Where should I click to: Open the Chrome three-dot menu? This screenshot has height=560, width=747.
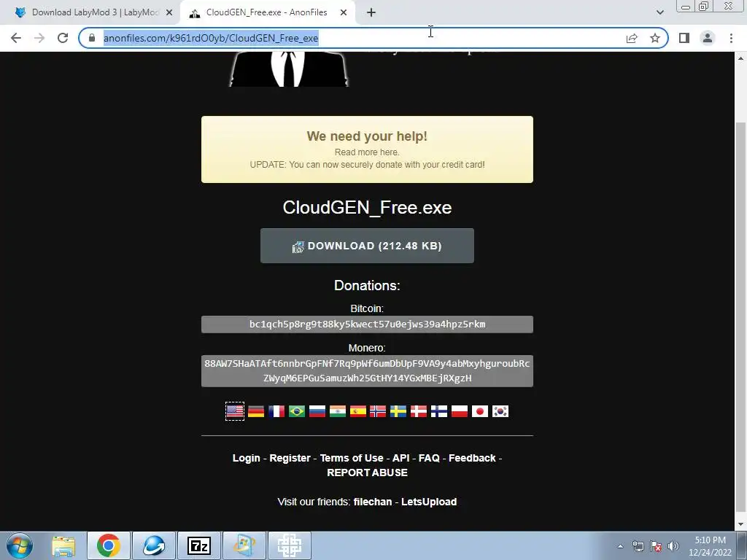click(731, 38)
